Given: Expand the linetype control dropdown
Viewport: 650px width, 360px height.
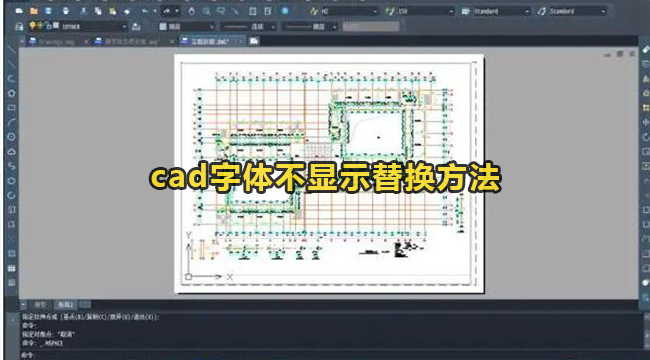Looking at the screenshot, I should tap(273, 27).
